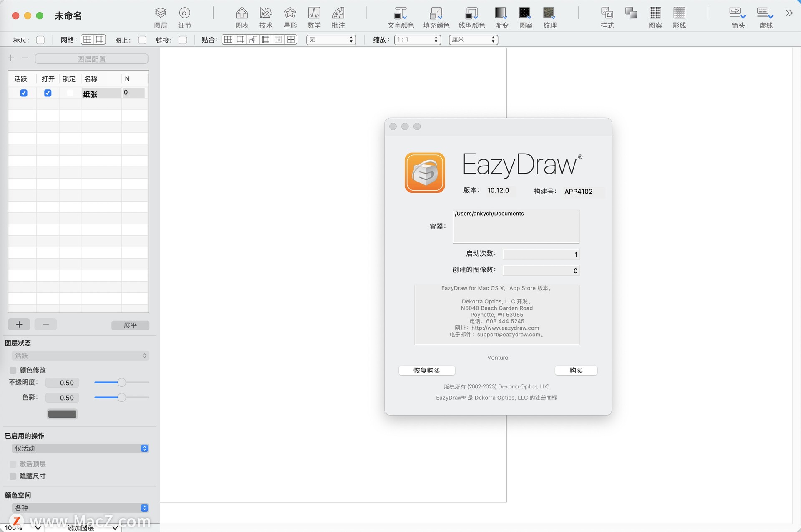Enable the 颜色修改 checkbox
The height and width of the screenshot is (532, 801).
(x=13, y=370)
